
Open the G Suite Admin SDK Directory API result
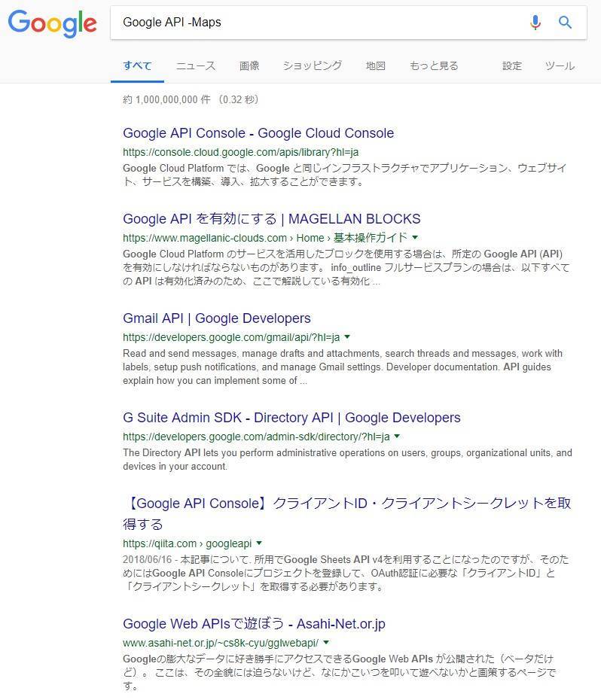pyautogui.click(x=291, y=418)
